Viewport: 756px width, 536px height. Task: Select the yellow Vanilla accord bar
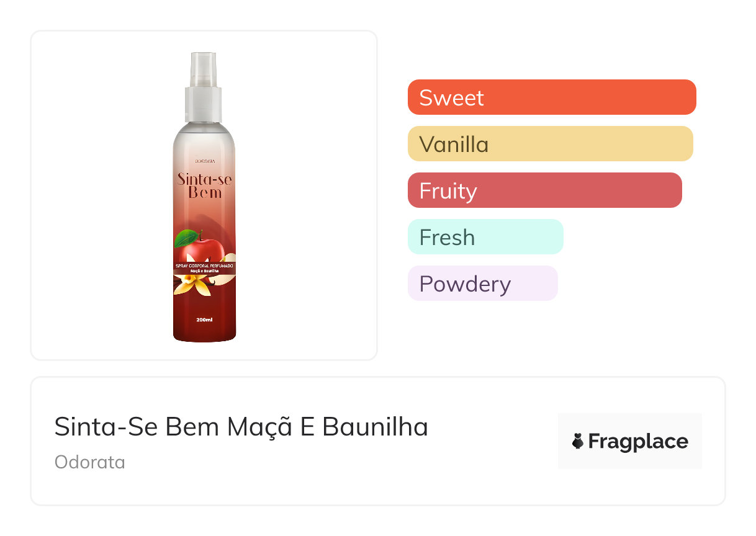point(550,144)
